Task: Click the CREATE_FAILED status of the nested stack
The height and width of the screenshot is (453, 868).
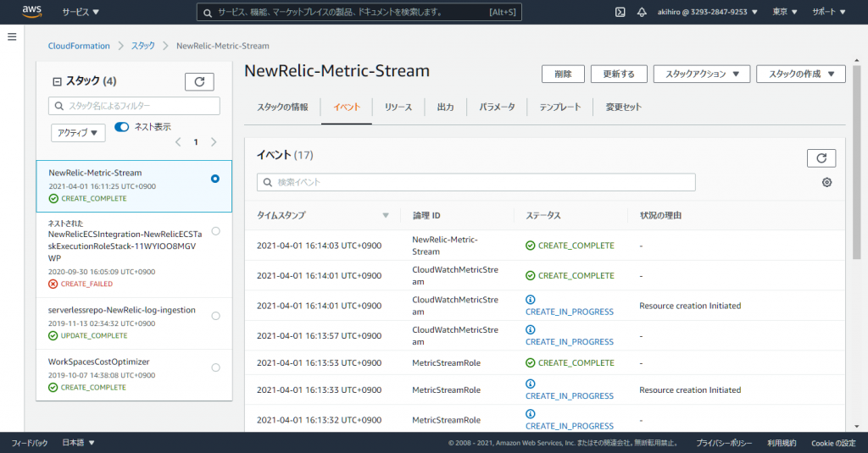Action: (81, 284)
